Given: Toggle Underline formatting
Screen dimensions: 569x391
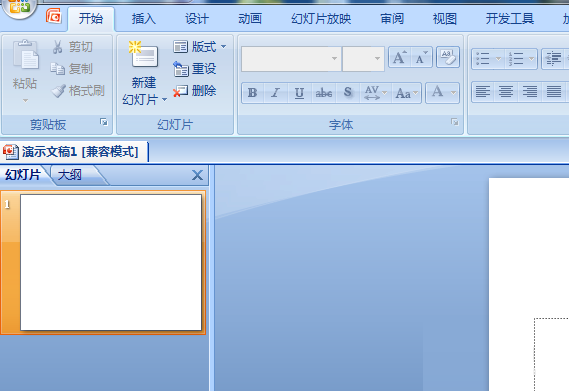Looking at the screenshot, I should pos(299,93).
